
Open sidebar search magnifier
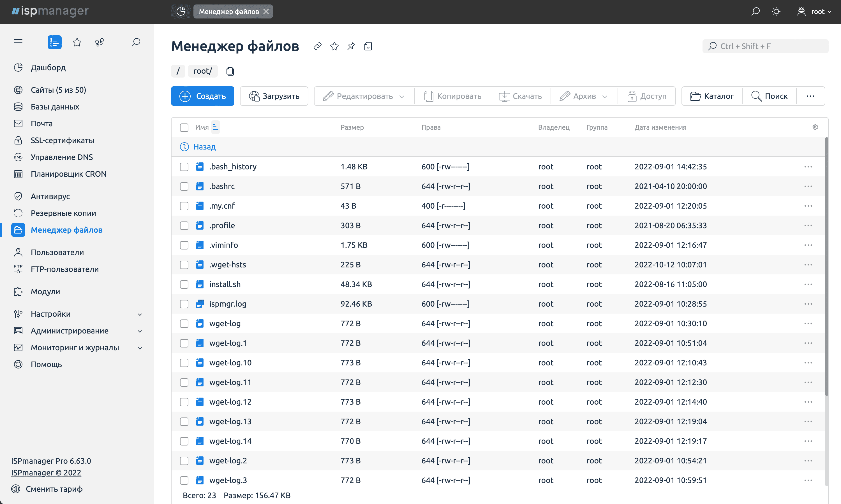click(136, 42)
